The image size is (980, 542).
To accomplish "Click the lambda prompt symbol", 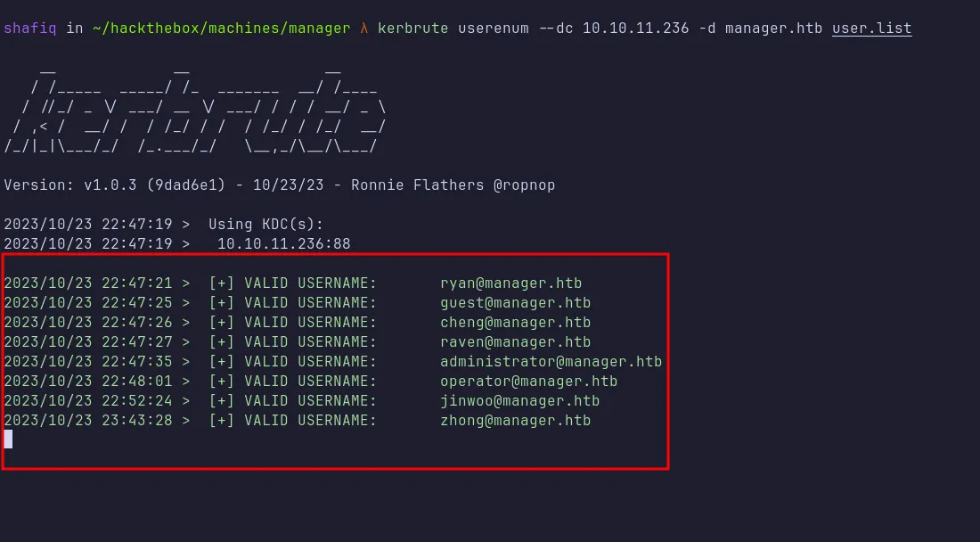I will point(363,28).
